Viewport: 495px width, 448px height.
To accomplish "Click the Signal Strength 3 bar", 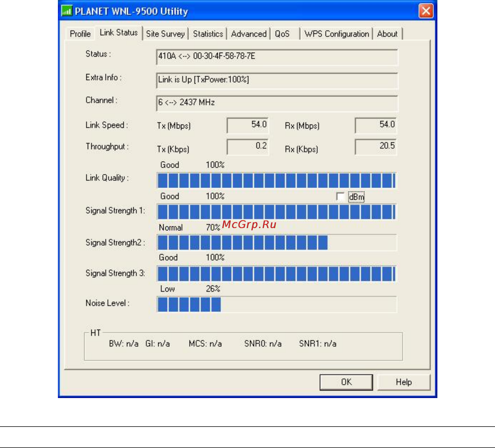I will [x=277, y=274].
